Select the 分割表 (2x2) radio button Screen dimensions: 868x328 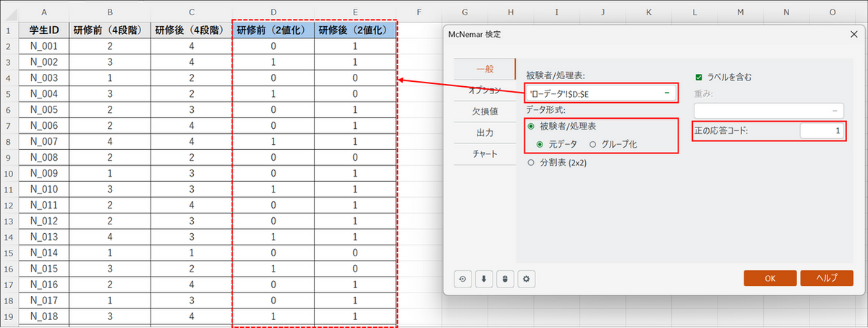[x=532, y=163]
